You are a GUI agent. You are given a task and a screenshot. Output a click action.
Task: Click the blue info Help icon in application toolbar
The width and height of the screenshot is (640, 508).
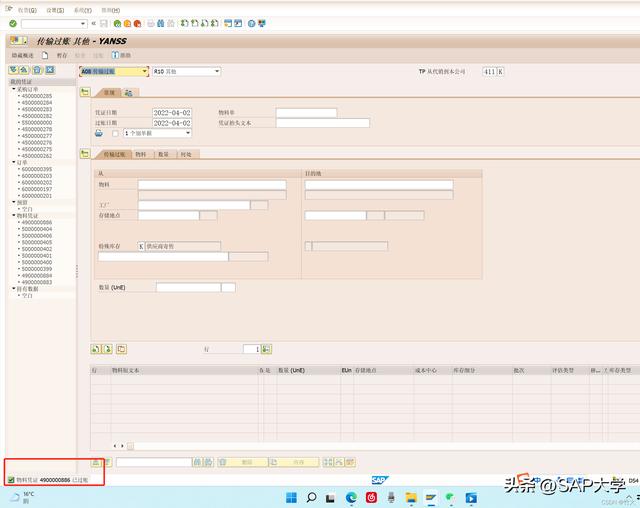115,55
